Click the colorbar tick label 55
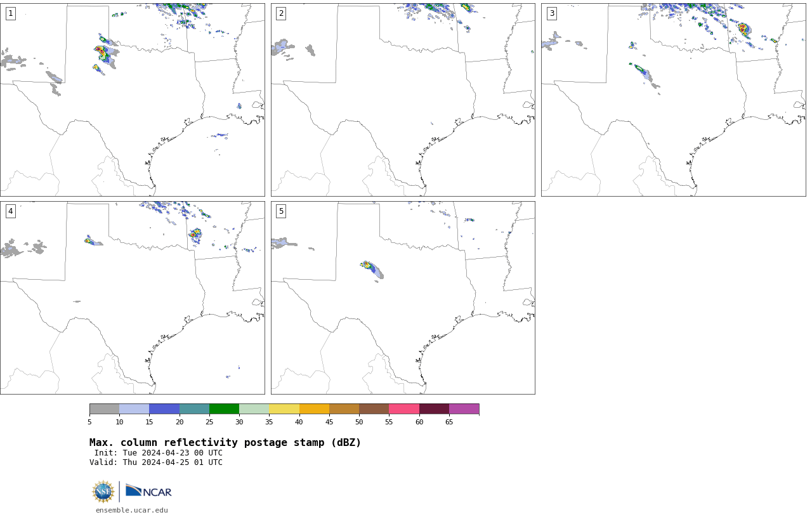The width and height of the screenshot is (812, 517). 389,422
